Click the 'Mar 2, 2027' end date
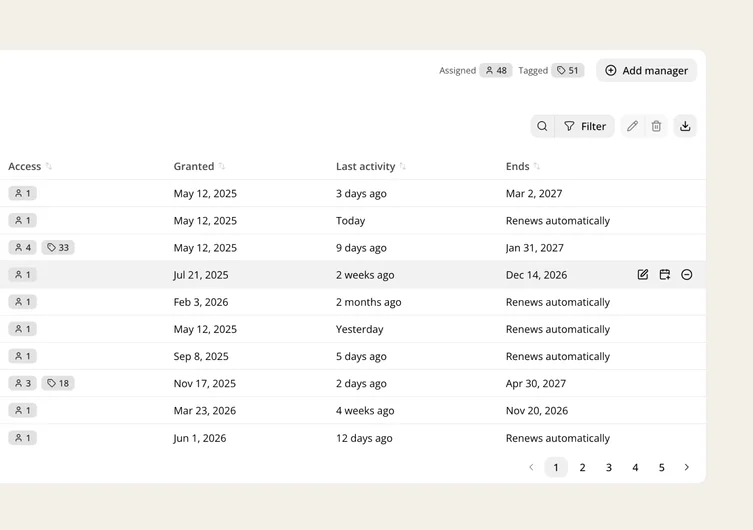753x530 pixels. pyautogui.click(x=534, y=193)
